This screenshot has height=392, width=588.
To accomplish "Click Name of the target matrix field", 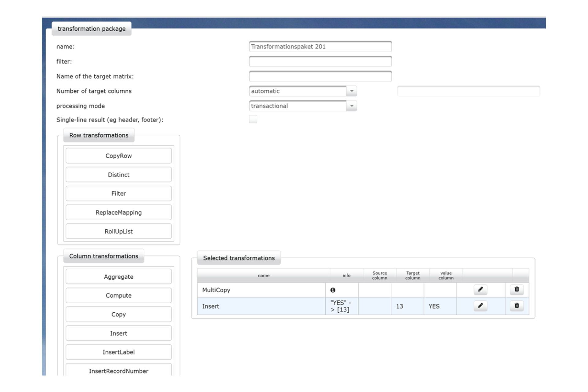I will 320,76.
